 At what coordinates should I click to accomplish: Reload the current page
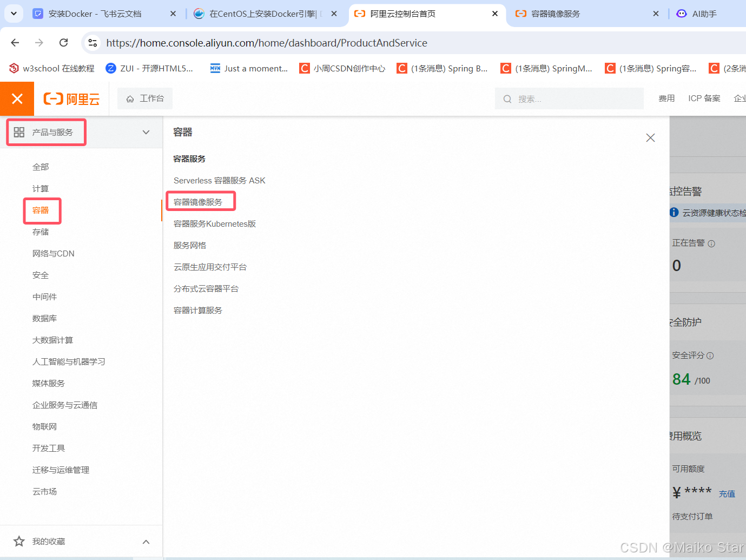tap(63, 43)
